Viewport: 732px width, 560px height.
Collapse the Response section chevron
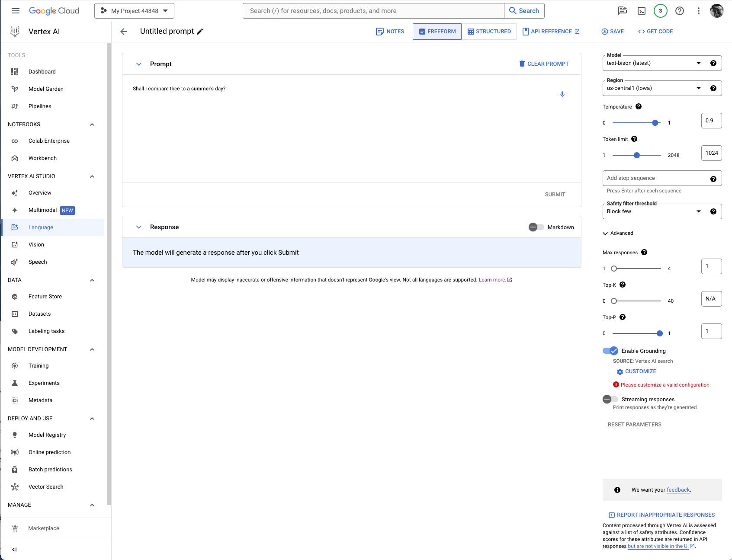point(138,227)
